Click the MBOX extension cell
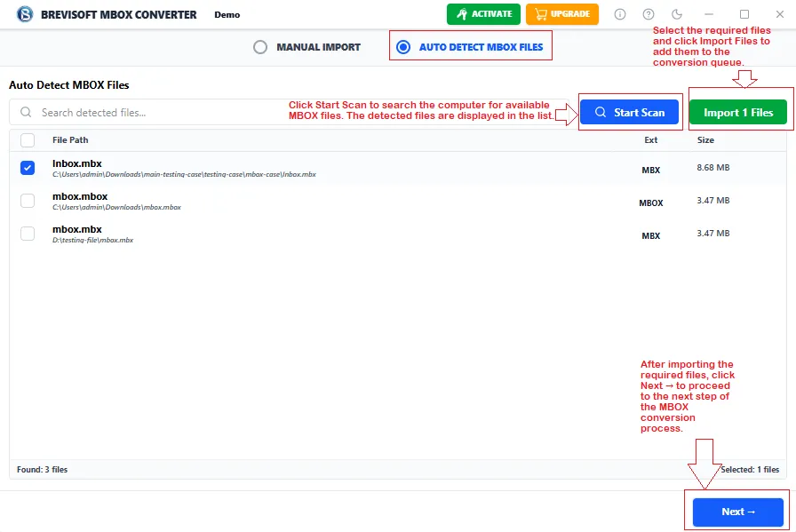Screen dimensions: 796x532 tap(651, 203)
